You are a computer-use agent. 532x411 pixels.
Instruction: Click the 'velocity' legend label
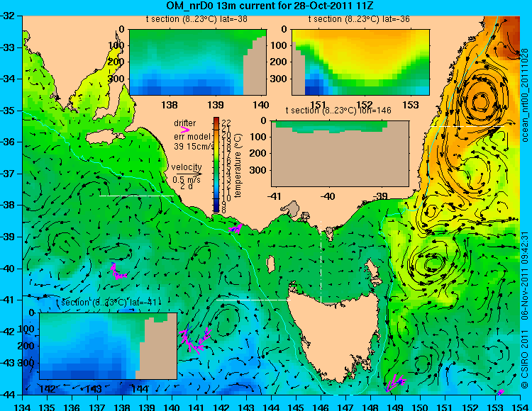coord(187,167)
